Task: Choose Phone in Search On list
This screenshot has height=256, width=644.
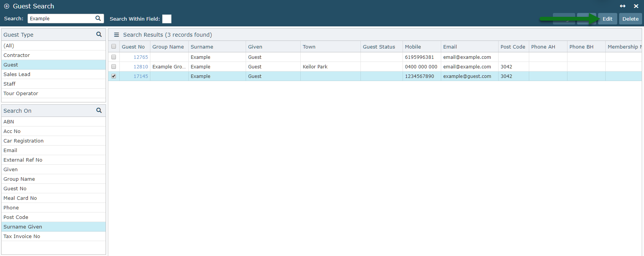Action: [54, 207]
